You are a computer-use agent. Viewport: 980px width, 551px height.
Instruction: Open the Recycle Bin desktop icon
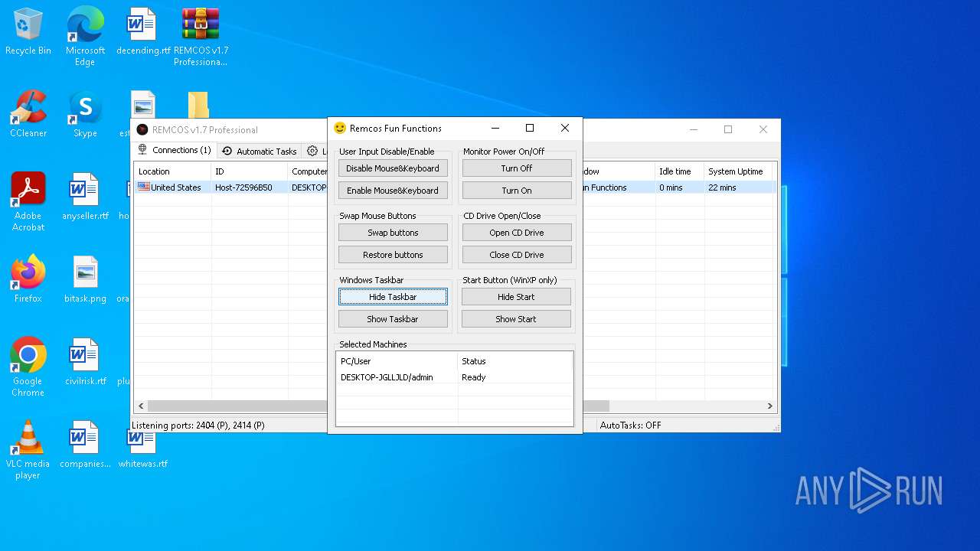coord(28,32)
